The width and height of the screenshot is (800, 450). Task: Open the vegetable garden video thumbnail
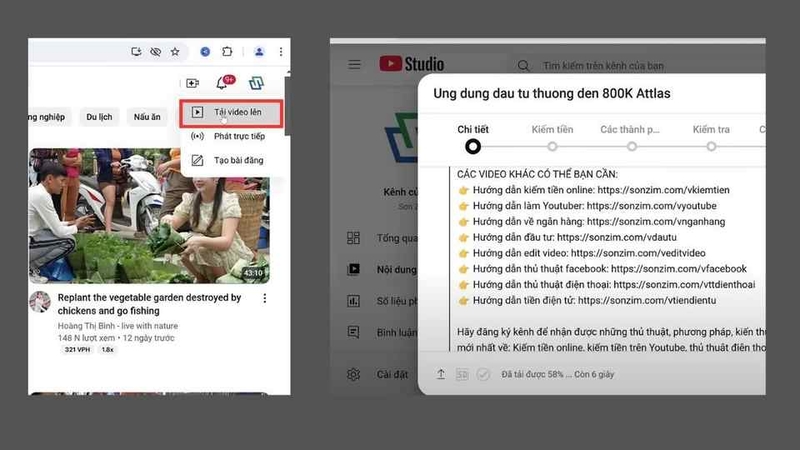[x=149, y=216]
